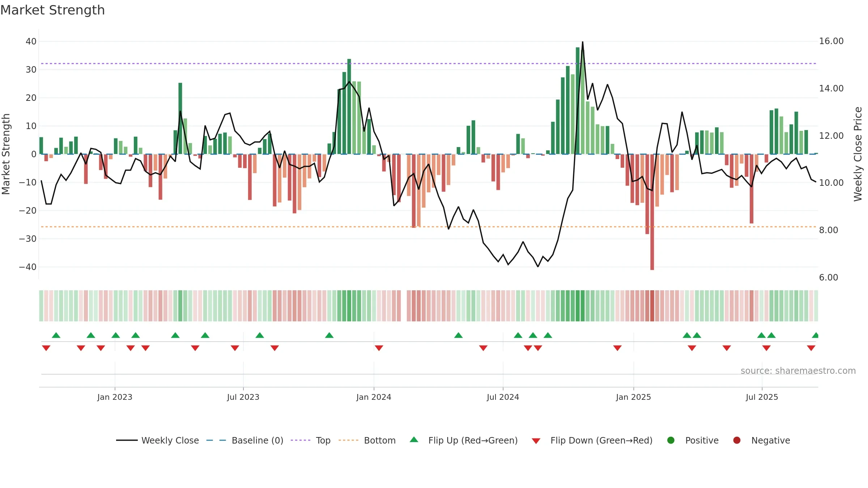Image resolution: width=868 pixels, height=488 pixels.
Task: Click the 10.00 price axis value
Action: pyautogui.click(x=831, y=183)
